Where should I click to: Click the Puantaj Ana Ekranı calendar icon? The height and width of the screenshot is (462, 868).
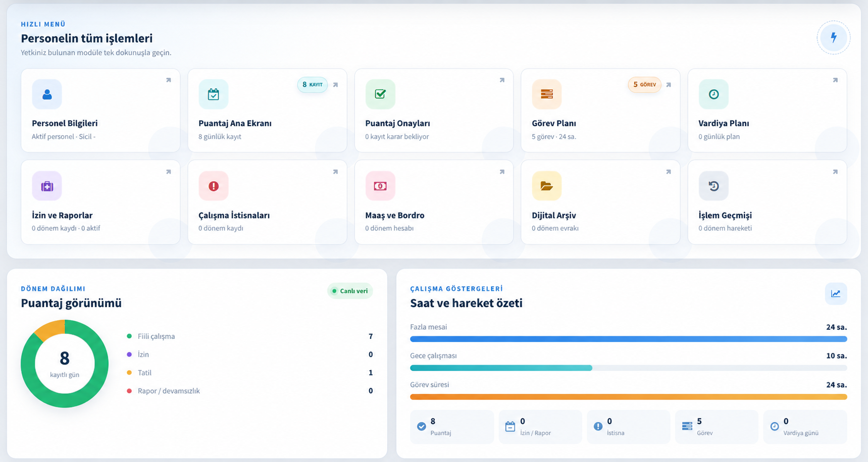pyautogui.click(x=214, y=94)
